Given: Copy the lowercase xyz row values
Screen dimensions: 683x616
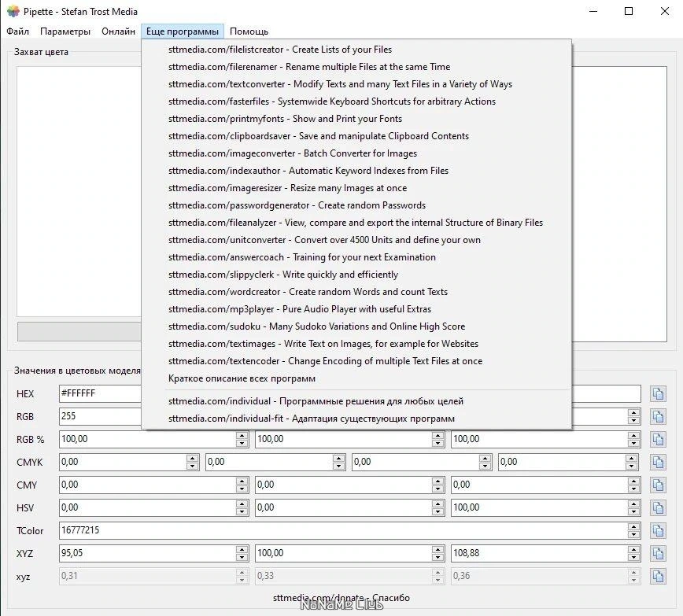Looking at the screenshot, I should click(658, 577).
